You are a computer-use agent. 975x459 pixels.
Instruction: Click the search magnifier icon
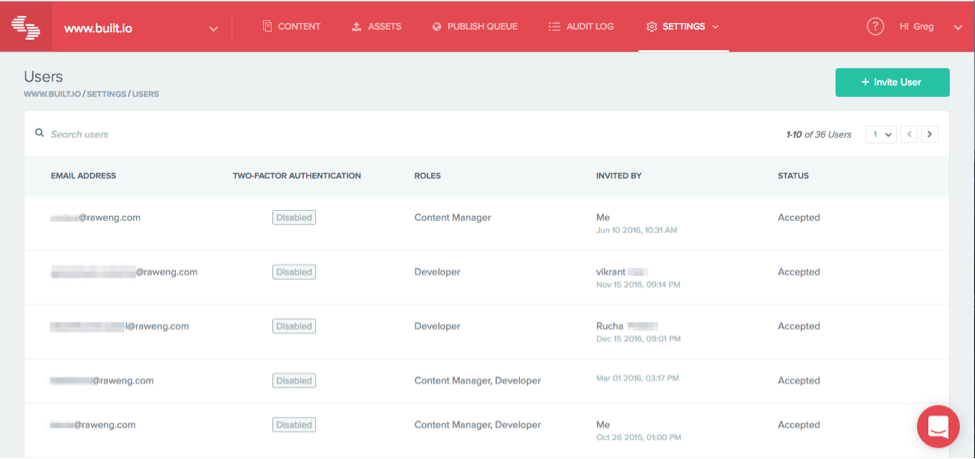[x=39, y=133]
